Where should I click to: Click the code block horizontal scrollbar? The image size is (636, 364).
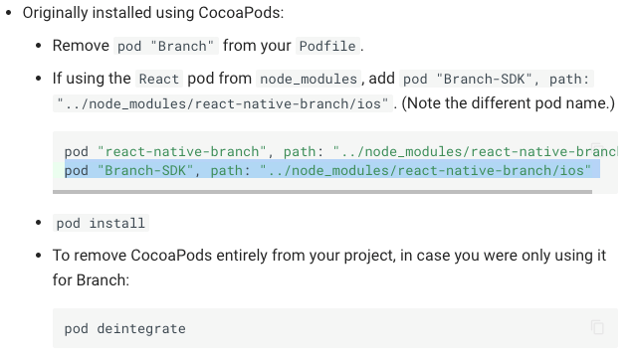click(x=322, y=192)
